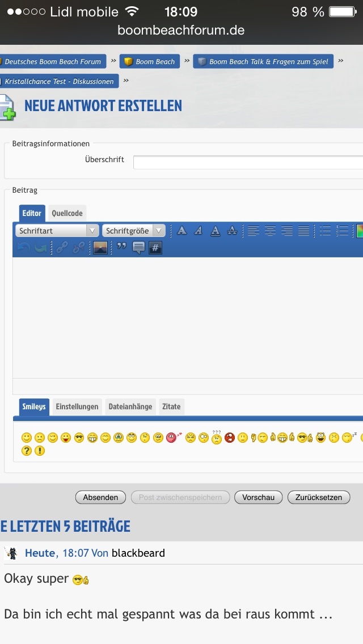Toggle italic text formatting
363x644 pixels.
(x=198, y=231)
